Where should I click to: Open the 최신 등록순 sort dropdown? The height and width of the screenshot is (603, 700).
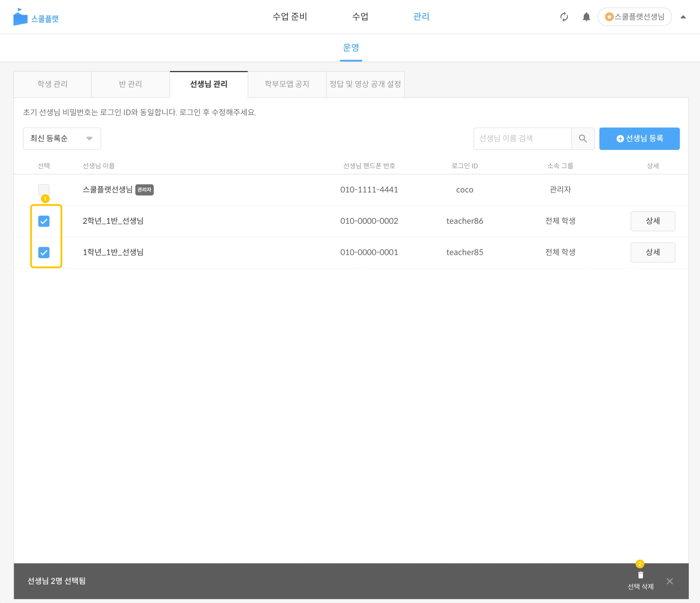[x=62, y=139]
